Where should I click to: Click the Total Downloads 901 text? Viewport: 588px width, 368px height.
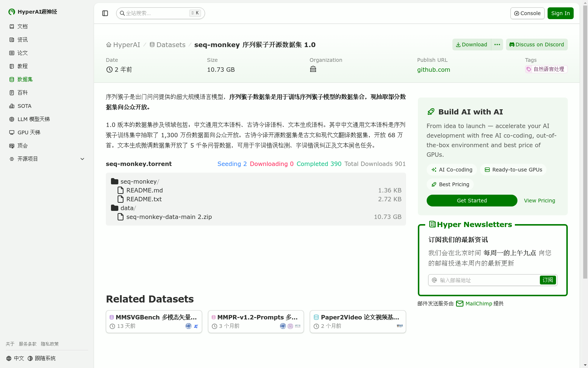375,164
